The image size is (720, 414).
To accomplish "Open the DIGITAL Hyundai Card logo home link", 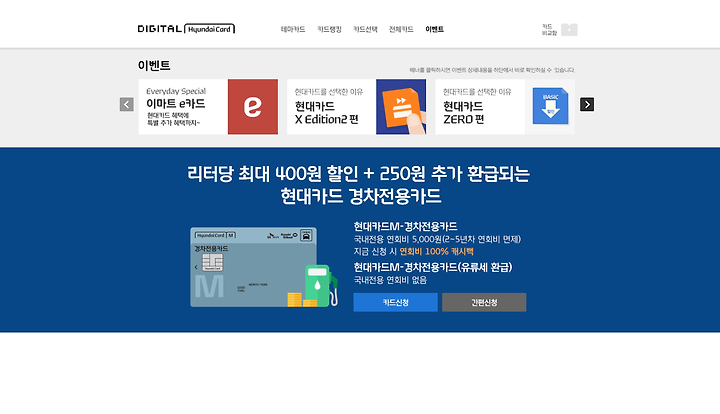I will point(186,29).
